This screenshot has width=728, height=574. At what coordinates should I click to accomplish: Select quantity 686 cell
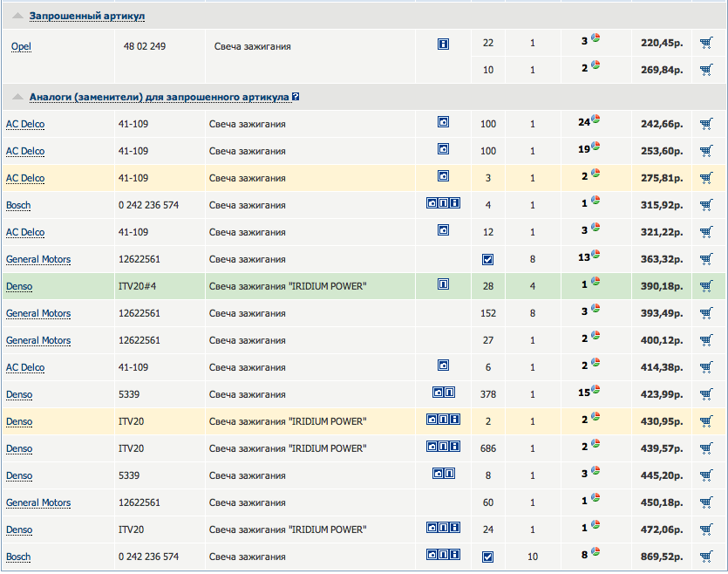[x=488, y=448]
